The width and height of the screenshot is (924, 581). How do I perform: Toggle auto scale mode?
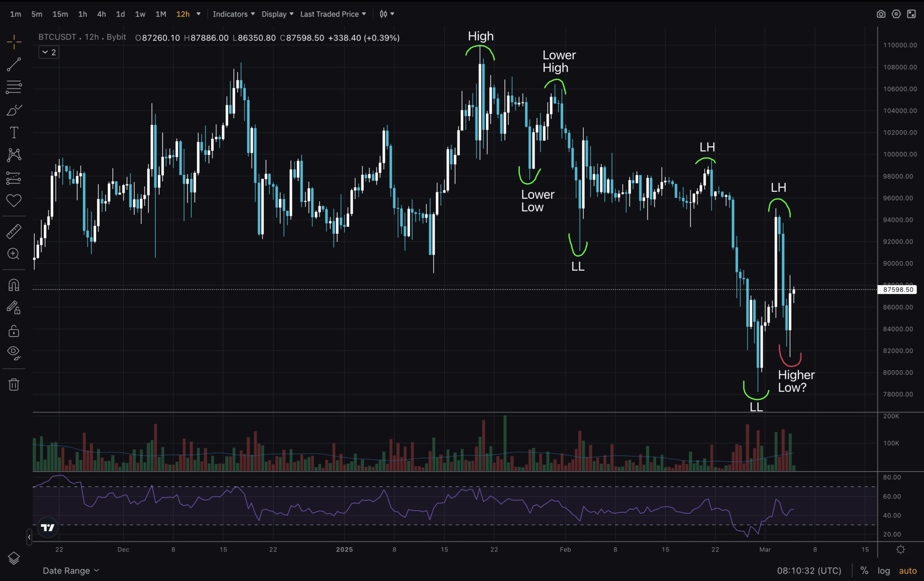(x=908, y=571)
